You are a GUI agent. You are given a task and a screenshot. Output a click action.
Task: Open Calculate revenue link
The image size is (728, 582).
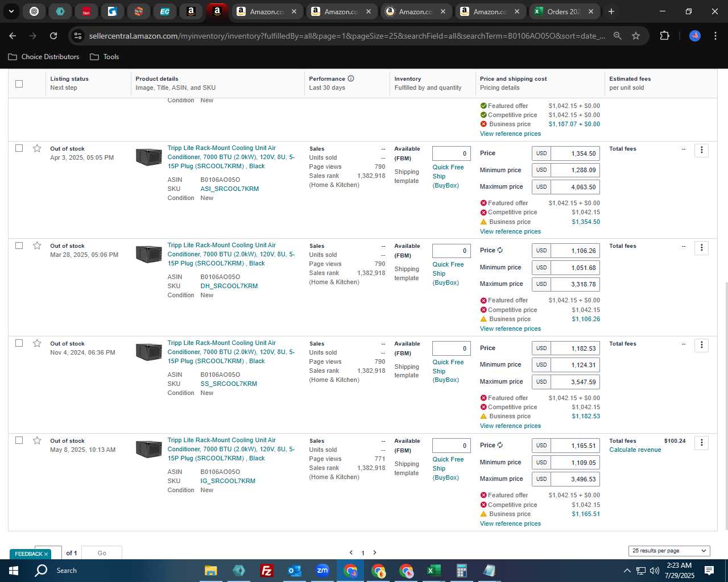(635, 450)
